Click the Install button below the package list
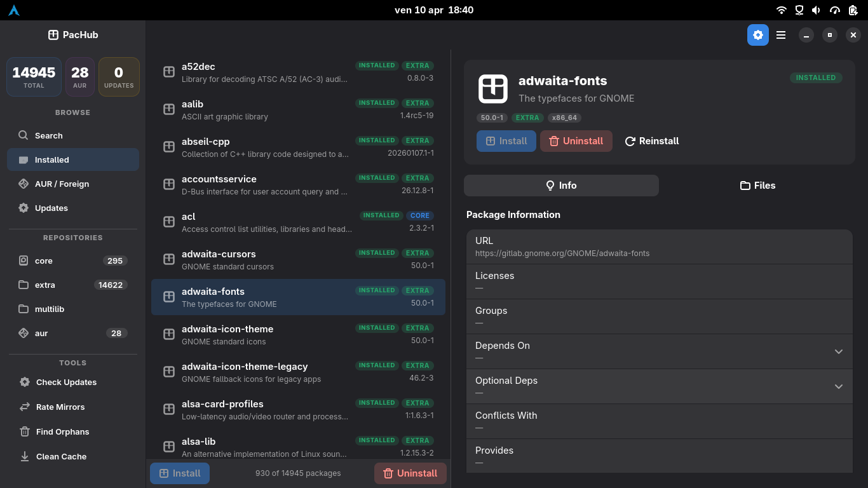 [x=180, y=473]
